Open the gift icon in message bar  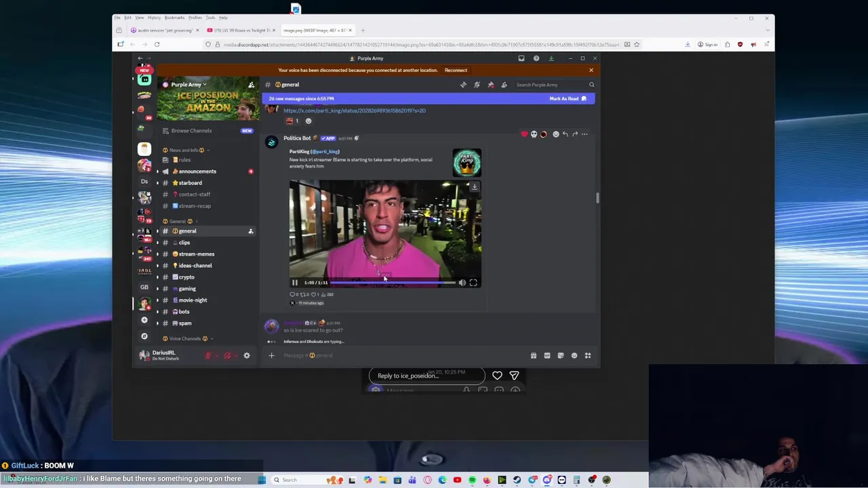[533, 355]
